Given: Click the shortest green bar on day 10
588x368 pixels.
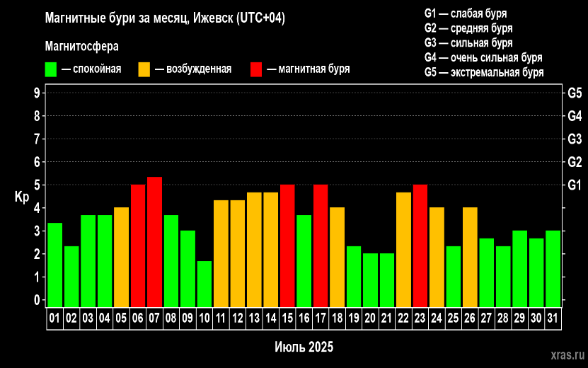Looking at the screenshot, I should [x=204, y=284].
